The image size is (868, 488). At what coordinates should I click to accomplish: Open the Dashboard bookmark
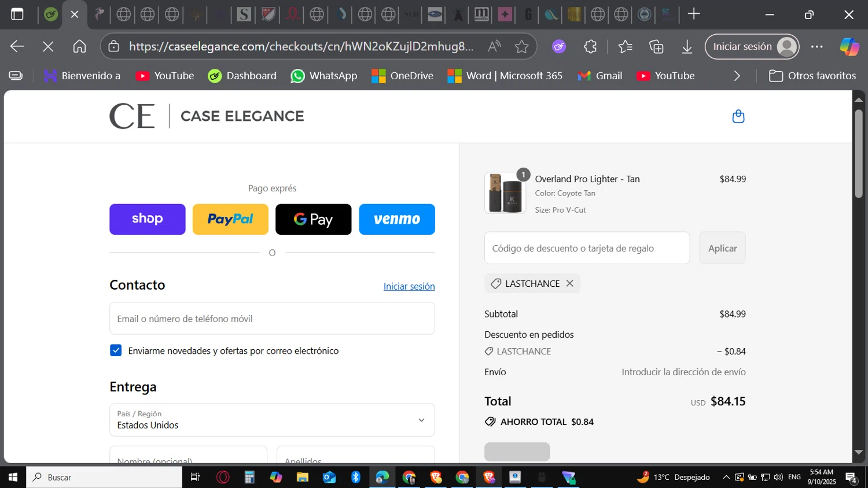(x=242, y=76)
